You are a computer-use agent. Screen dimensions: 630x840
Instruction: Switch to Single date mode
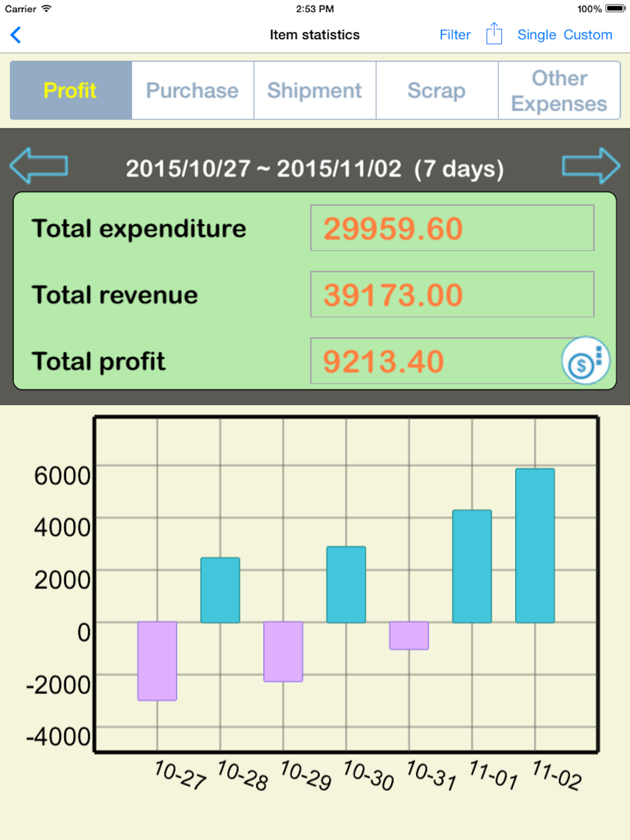(x=536, y=35)
